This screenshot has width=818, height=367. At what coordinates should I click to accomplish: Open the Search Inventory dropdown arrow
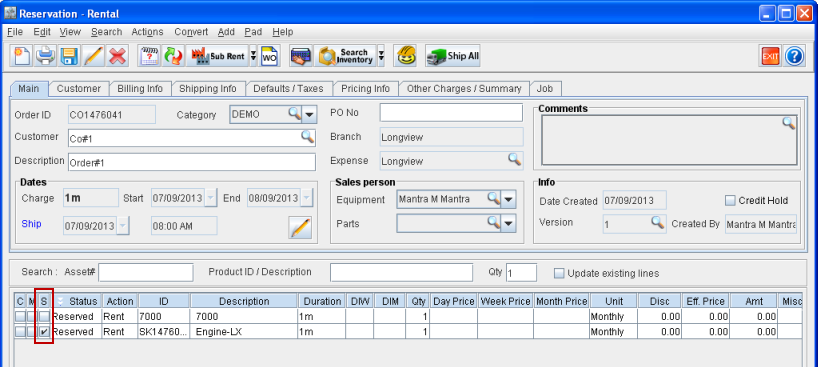381,56
